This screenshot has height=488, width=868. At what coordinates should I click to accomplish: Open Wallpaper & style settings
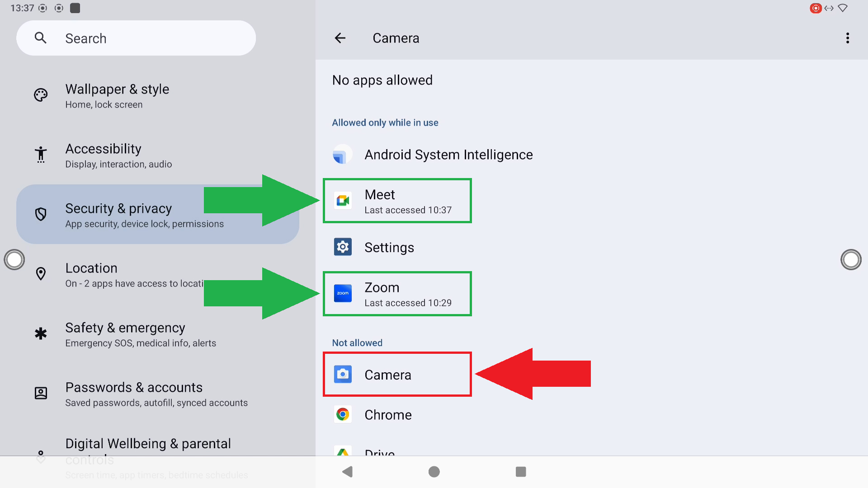click(117, 96)
